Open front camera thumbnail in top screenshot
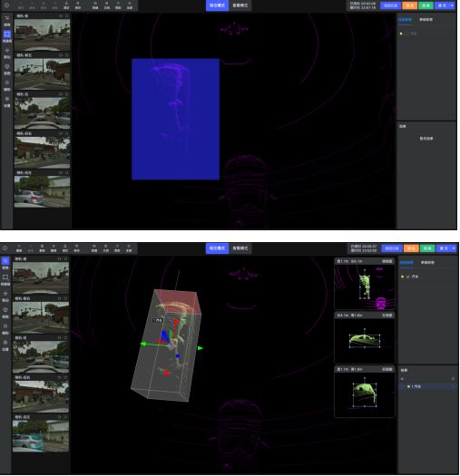The image size is (460, 476). (43, 34)
